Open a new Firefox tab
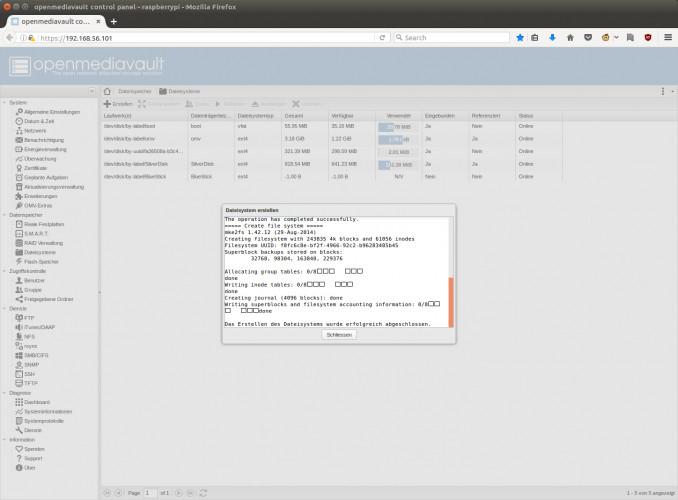The width and height of the screenshot is (678, 500). (x=113, y=22)
